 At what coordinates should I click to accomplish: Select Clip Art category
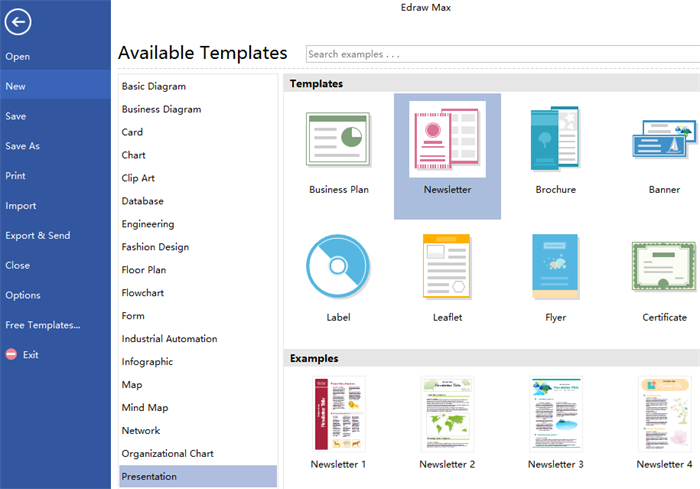[138, 178]
